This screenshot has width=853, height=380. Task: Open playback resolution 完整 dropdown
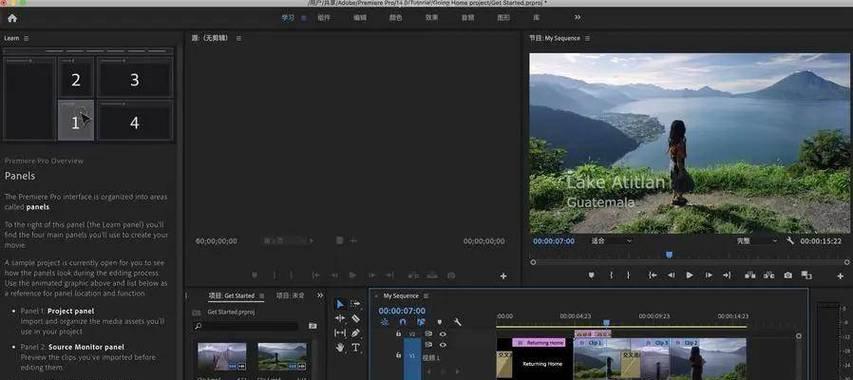[x=757, y=241]
